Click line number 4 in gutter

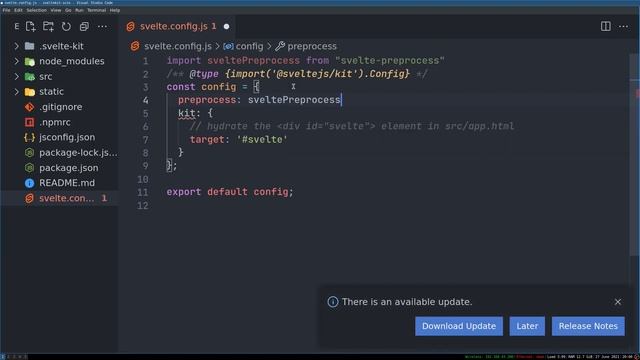click(x=146, y=100)
